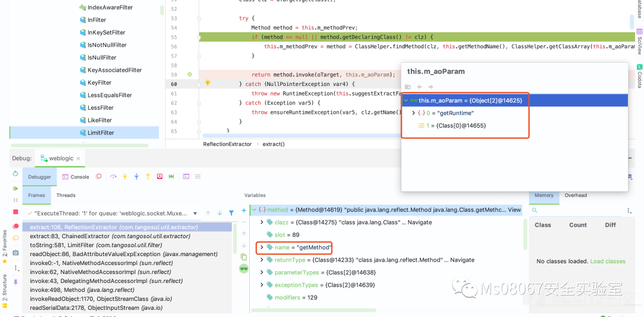Toggle the frames filter funnel icon
This screenshot has width=644, height=317.
pyautogui.click(x=231, y=213)
